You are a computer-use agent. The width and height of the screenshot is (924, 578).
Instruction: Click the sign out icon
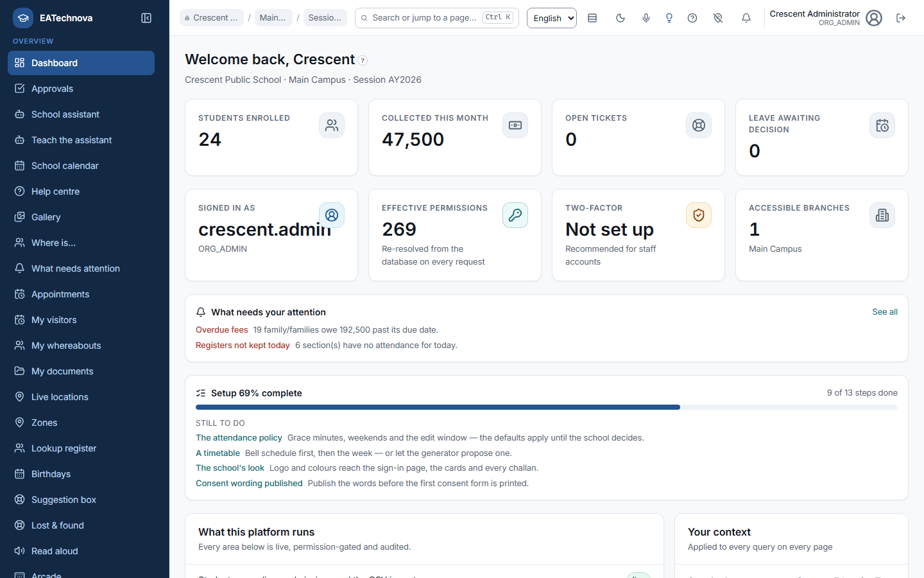pos(901,18)
